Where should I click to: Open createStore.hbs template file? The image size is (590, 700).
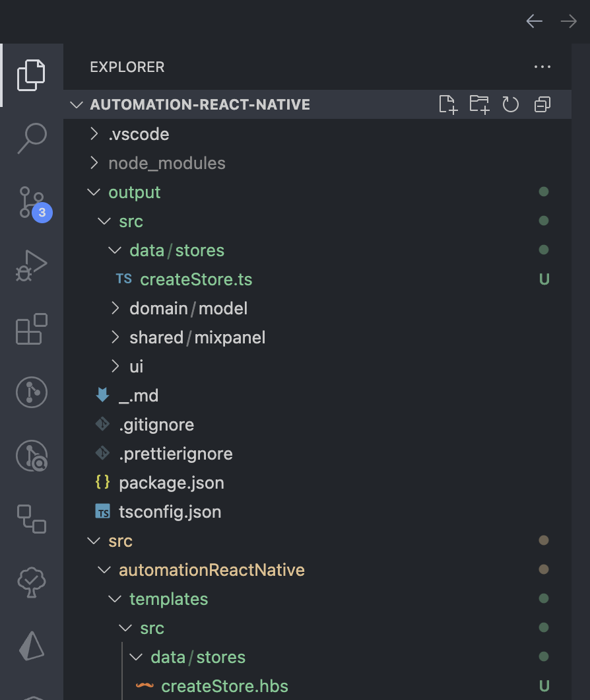click(x=224, y=686)
